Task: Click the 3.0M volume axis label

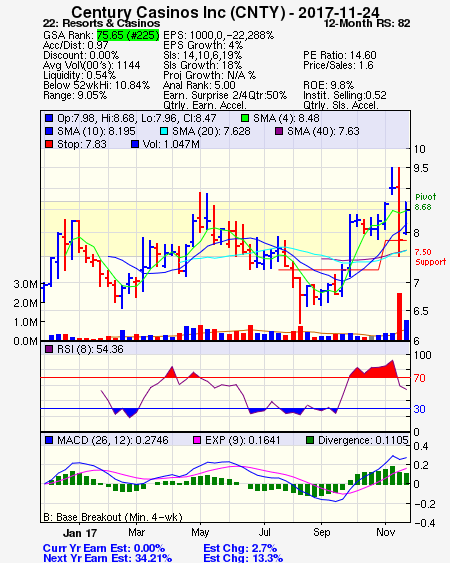Action: [x=26, y=284]
